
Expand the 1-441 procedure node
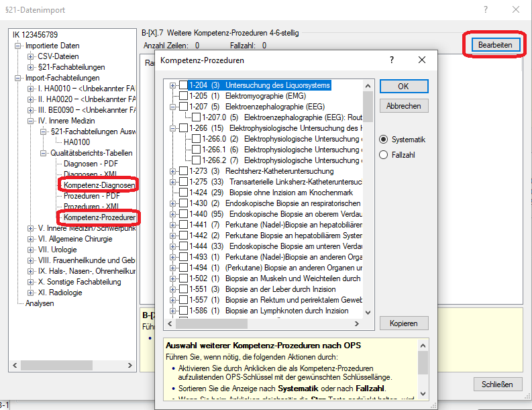(172, 225)
